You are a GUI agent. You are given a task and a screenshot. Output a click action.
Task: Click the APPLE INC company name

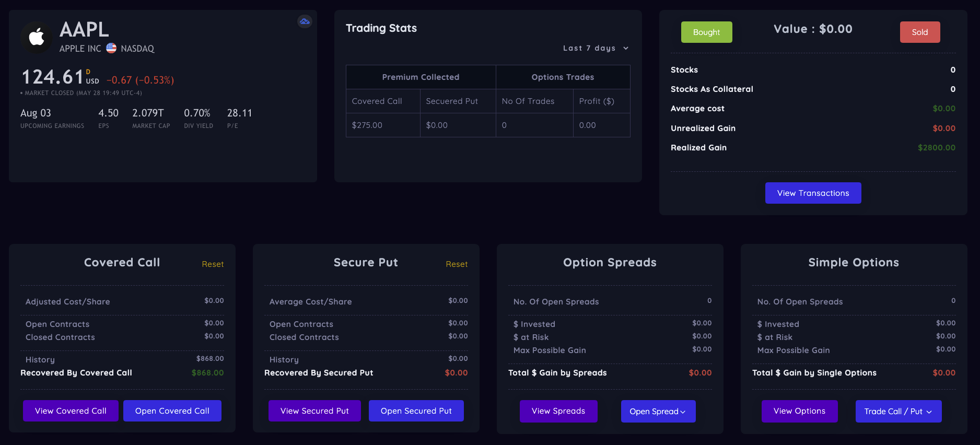pos(80,49)
